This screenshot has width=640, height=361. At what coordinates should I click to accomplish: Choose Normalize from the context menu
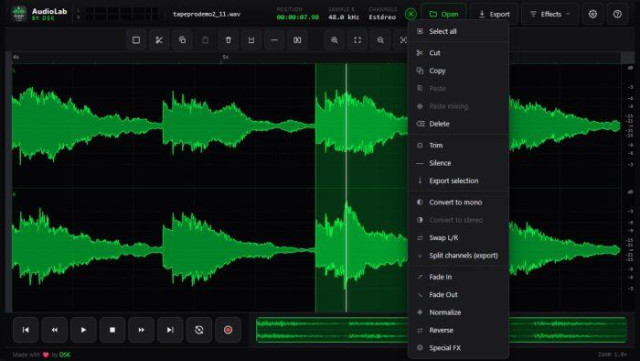pyautogui.click(x=458, y=312)
